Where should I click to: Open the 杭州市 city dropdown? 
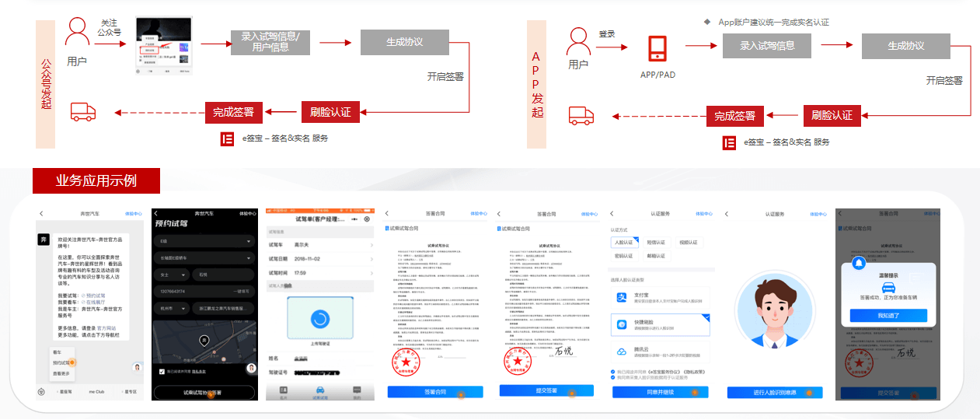tap(173, 308)
